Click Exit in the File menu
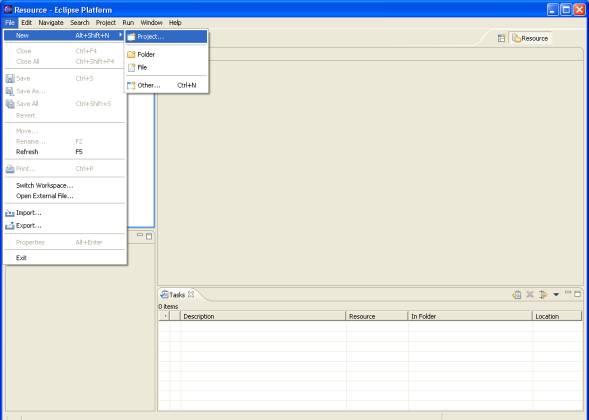The height and width of the screenshot is (420, 589). [x=64, y=258]
